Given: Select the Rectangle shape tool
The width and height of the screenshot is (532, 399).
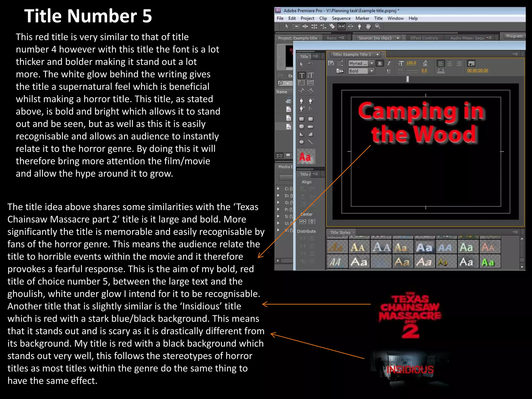Looking at the screenshot, I should 301,119.
